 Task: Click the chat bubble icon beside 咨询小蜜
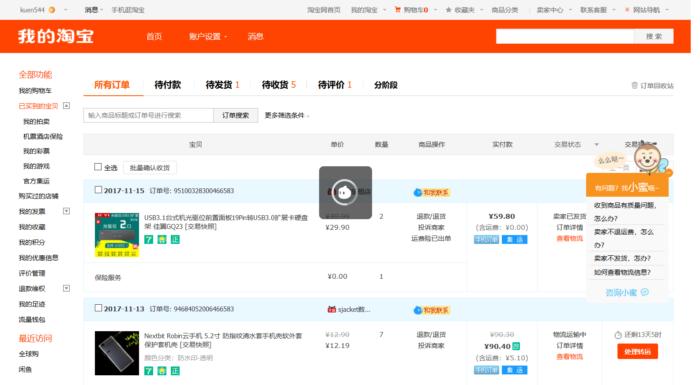(645, 292)
